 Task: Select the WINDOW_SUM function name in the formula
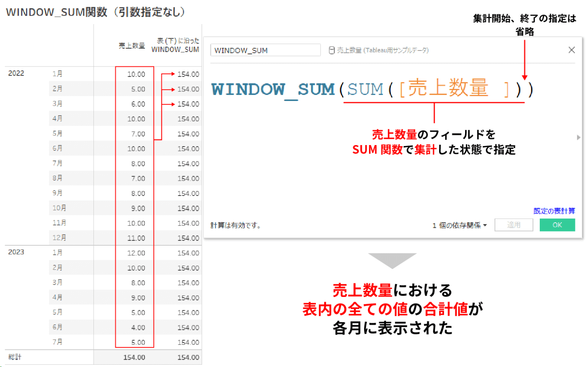coord(273,89)
